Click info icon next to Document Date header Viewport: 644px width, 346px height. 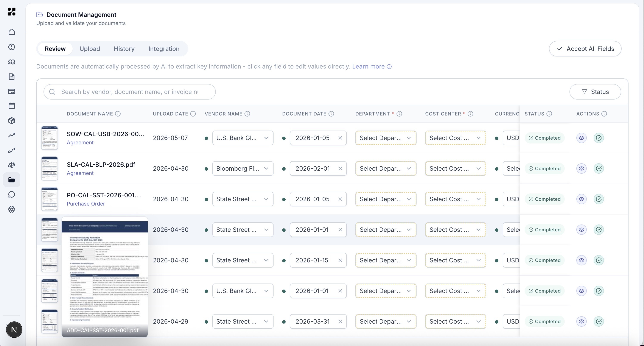(331, 114)
